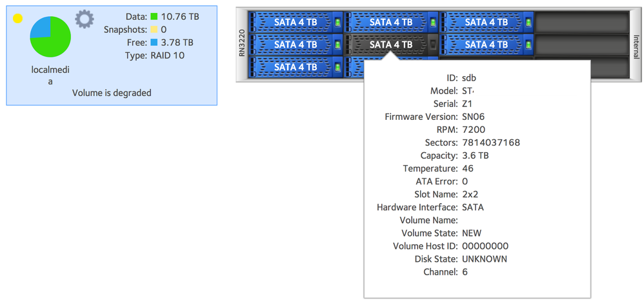Click the yellow volume status indicator dot
This screenshot has width=644, height=303.
pyautogui.click(x=18, y=19)
